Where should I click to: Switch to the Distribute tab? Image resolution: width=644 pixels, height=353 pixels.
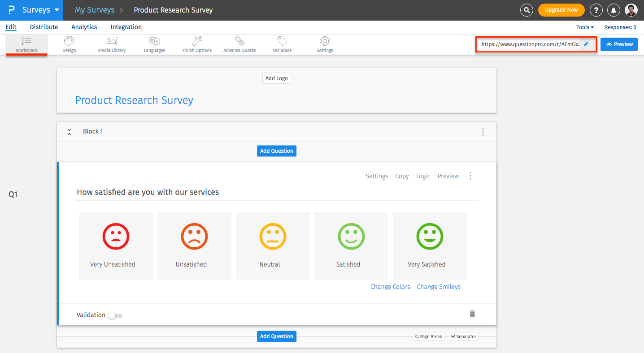coord(44,27)
